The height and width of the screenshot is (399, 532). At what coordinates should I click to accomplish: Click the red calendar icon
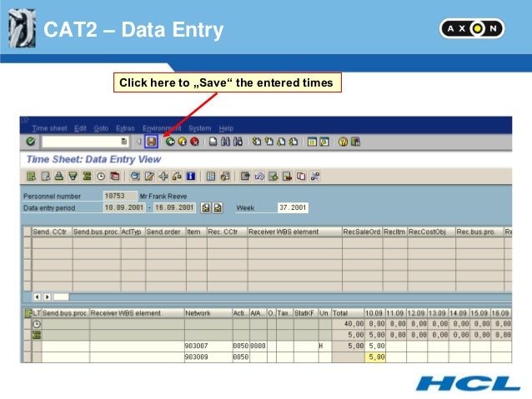pyautogui.click(x=115, y=177)
